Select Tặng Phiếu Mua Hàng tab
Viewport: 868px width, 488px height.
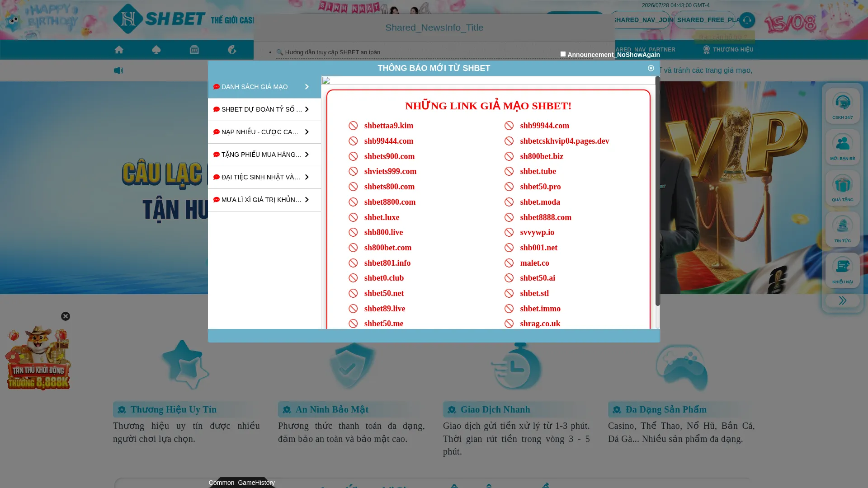tap(264, 155)
